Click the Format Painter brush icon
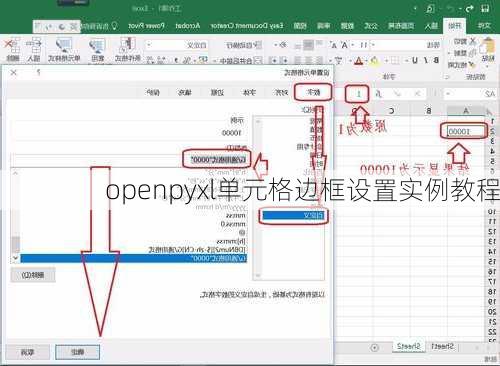The width and height of the screenshot is (500, 366). tap(471, 65)
